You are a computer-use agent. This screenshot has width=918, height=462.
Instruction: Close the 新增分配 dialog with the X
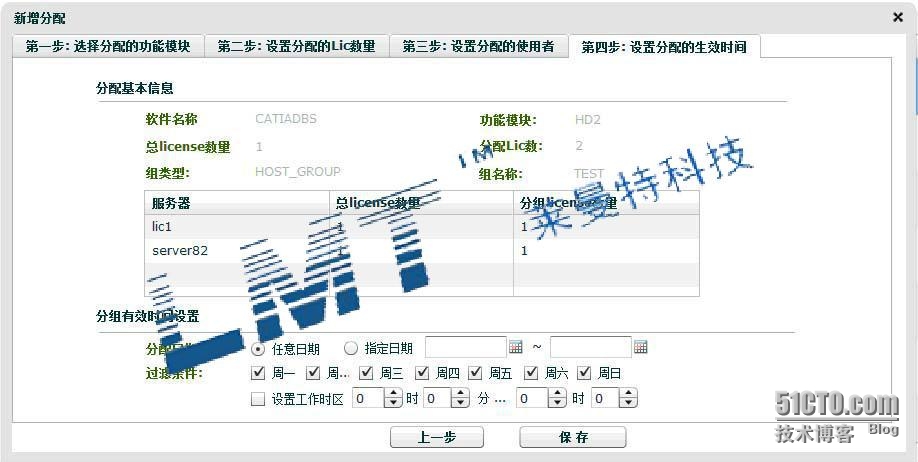click(x=898, y=18)
